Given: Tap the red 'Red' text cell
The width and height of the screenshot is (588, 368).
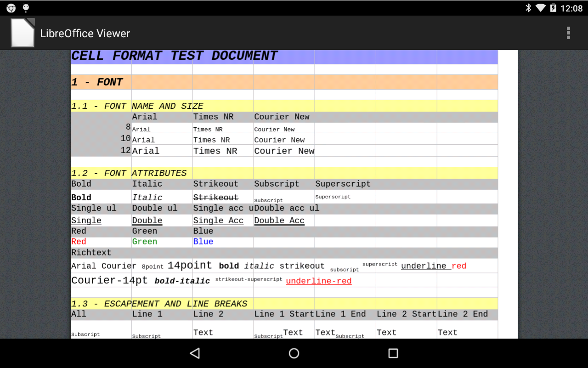Looking at the screenshot, I should [x=78, y=241].
